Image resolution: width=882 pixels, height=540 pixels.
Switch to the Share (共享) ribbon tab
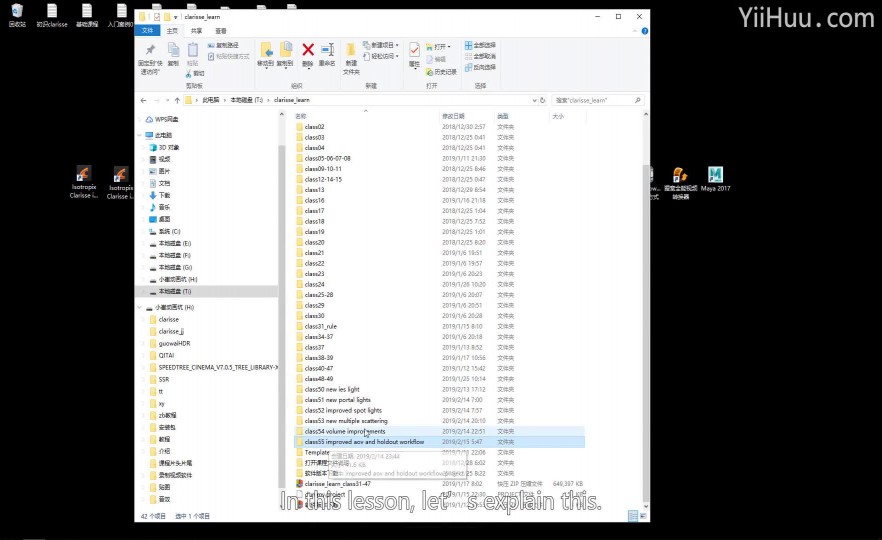(196, 31)
